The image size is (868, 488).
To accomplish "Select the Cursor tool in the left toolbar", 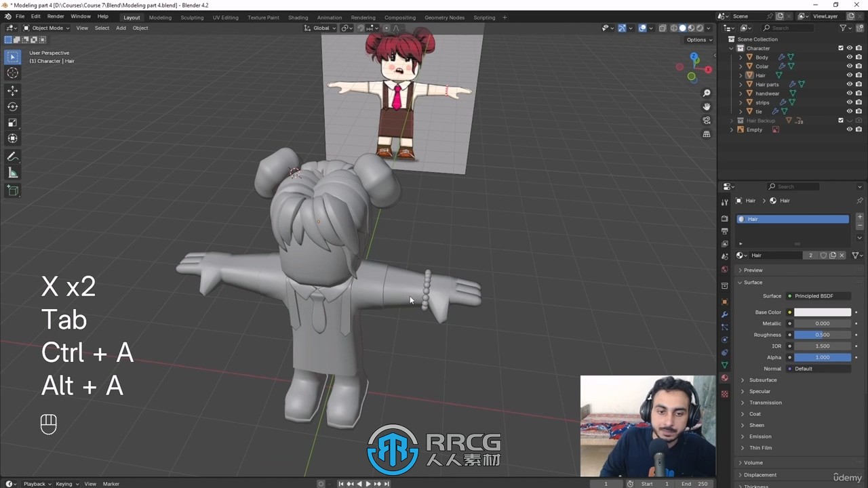I will pos(12,73).
